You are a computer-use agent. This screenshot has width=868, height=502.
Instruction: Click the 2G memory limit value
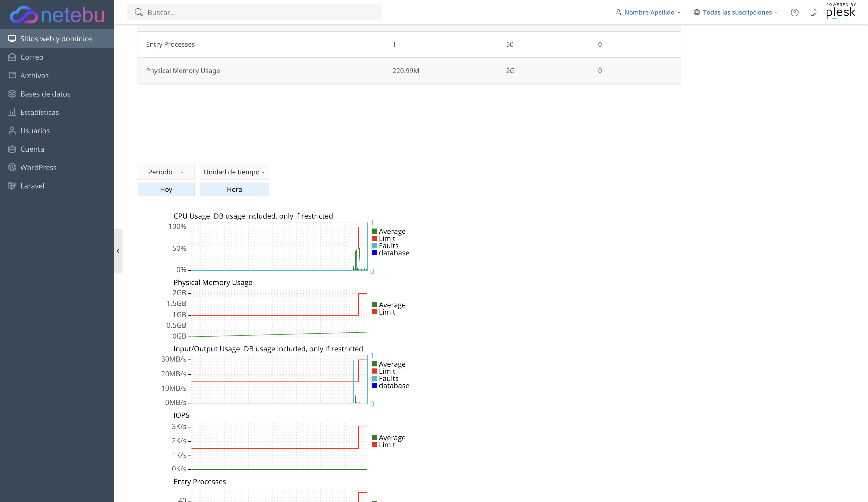(x=510, y=71)
